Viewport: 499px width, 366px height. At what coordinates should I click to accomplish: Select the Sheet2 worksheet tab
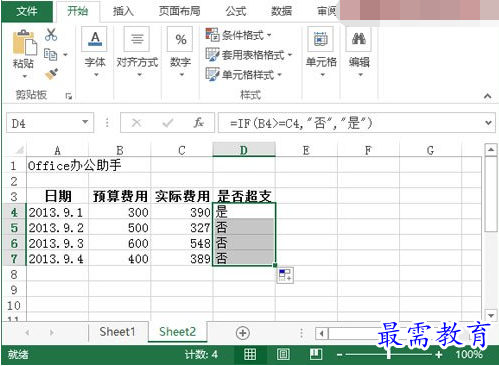[177, 332]
